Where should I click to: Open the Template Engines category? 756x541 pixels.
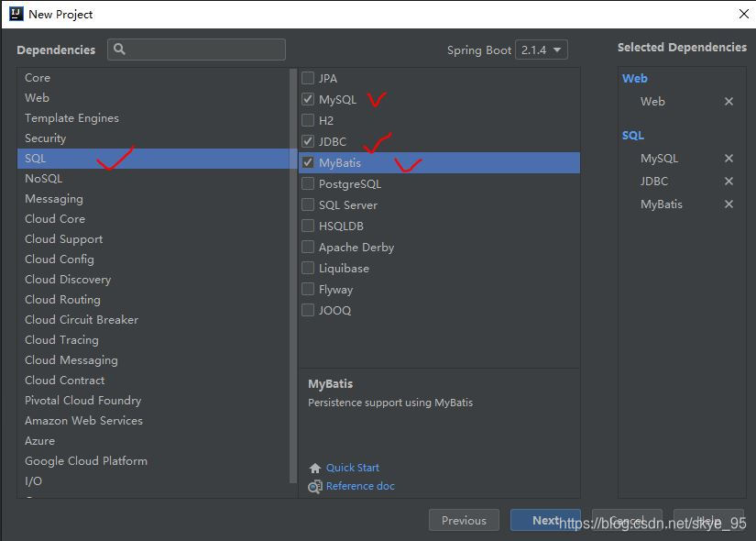[153, 118]
